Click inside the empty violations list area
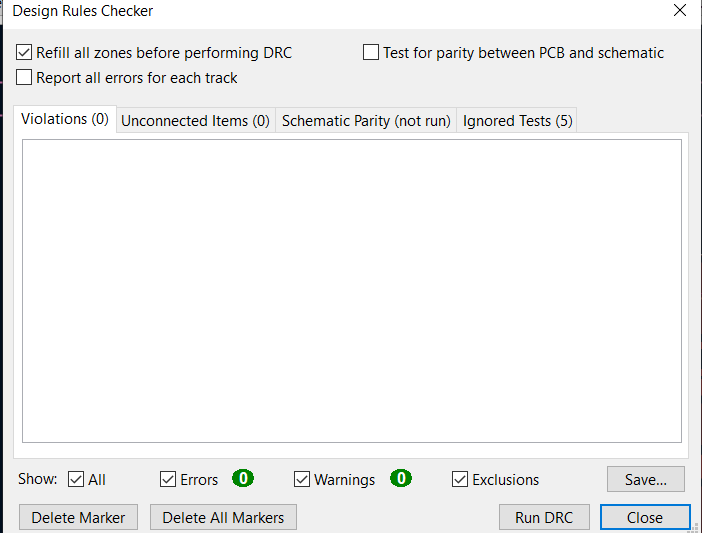This screenshot has height=533, width=702. (x=352, y=291)
